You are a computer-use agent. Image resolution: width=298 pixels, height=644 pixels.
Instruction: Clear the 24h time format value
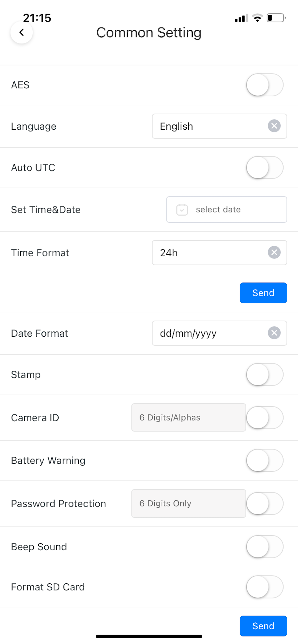coord(274,252)
